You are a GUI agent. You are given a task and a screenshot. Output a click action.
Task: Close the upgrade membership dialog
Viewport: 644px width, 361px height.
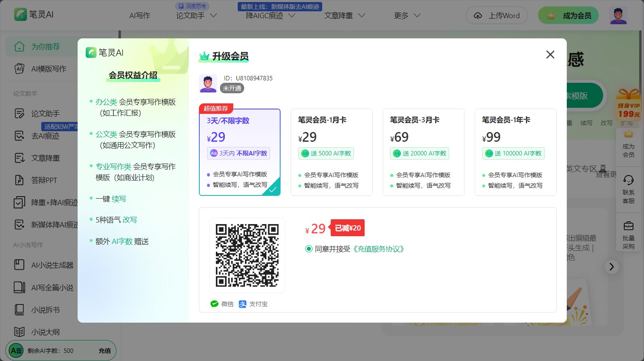tap(550, 55)
